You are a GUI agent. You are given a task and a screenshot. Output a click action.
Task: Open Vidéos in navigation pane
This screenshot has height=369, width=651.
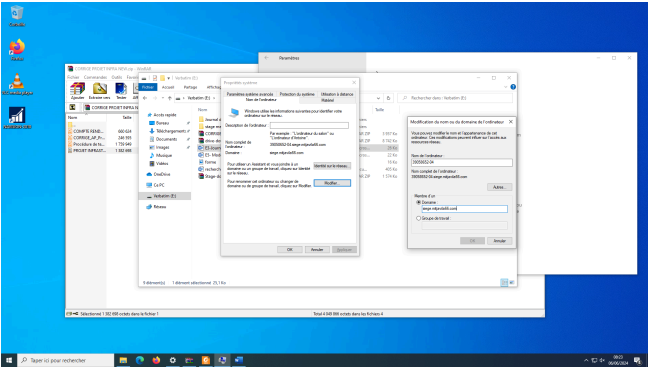click(162, 164)
